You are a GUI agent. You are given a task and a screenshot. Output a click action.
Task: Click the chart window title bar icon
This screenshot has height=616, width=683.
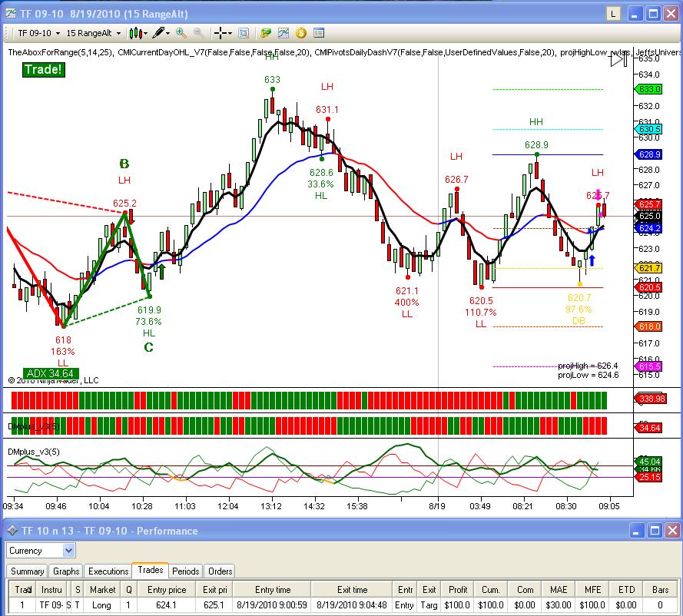tap(11, 14)
